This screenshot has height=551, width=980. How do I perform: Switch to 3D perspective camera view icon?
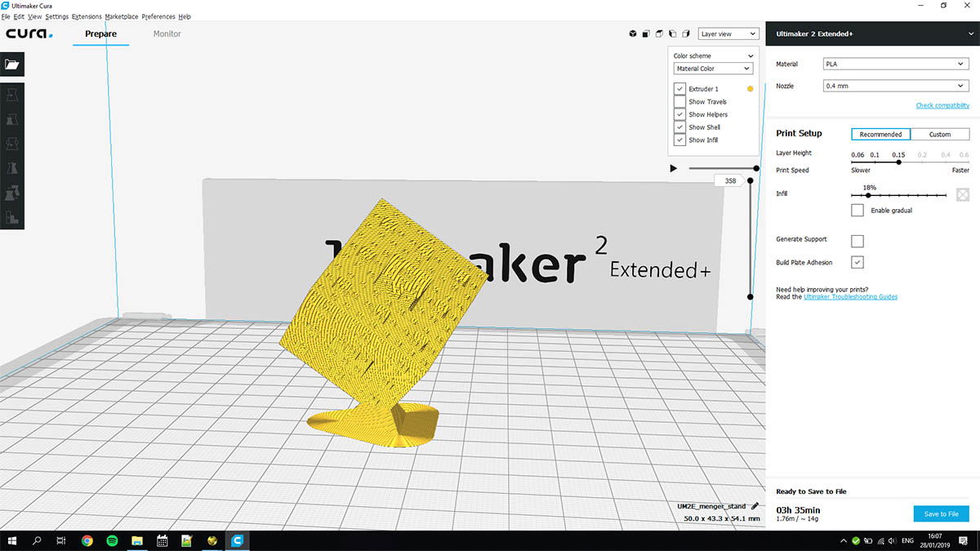click(x=633, y=34)
